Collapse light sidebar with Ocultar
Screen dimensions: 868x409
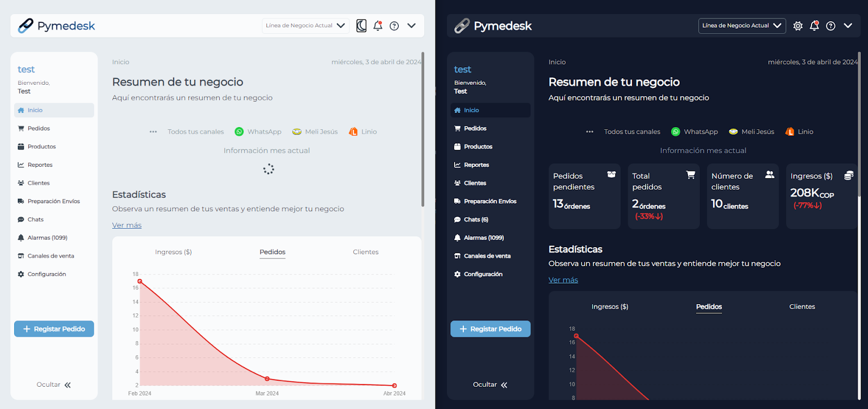click(54, 385)
